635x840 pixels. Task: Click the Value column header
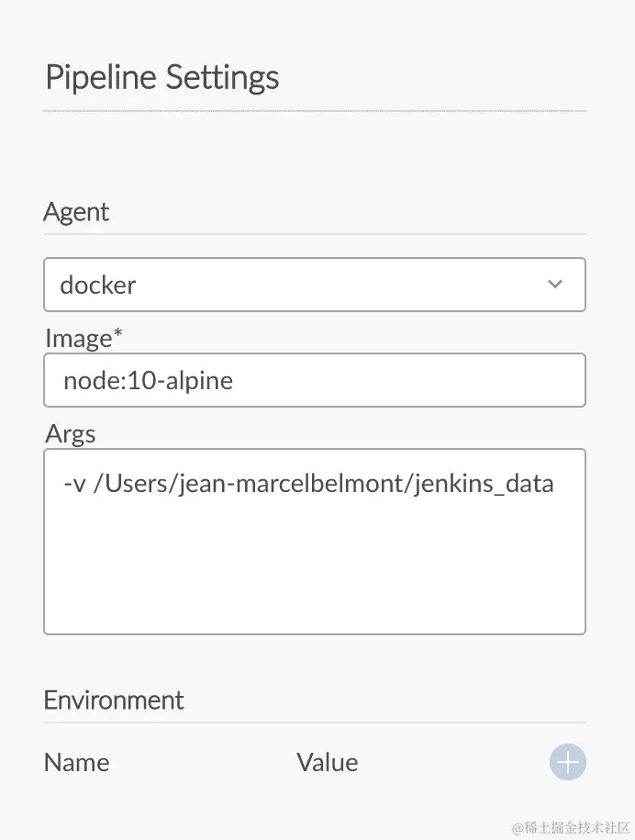pos(328,762)
